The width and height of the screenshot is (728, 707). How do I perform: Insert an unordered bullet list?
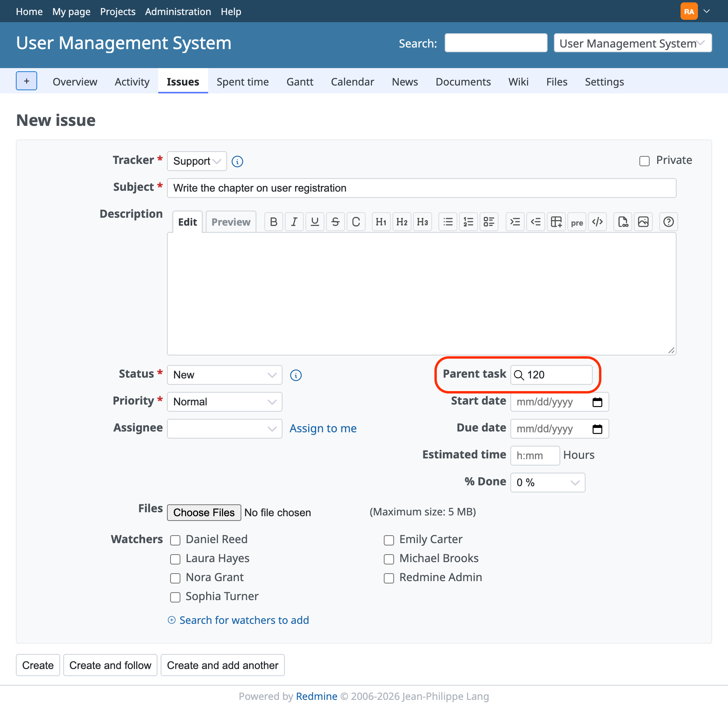[x=448, y=222]
